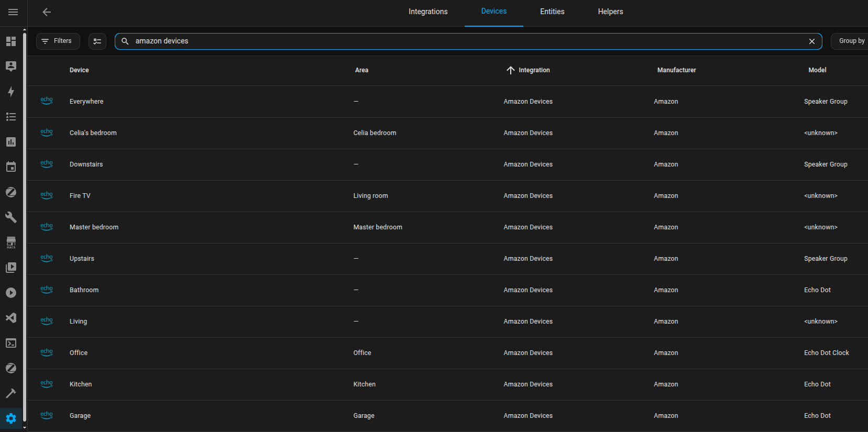Go back with the arrow button
Image resolution: width=868 pixels, height=432 pixels.
47,12
